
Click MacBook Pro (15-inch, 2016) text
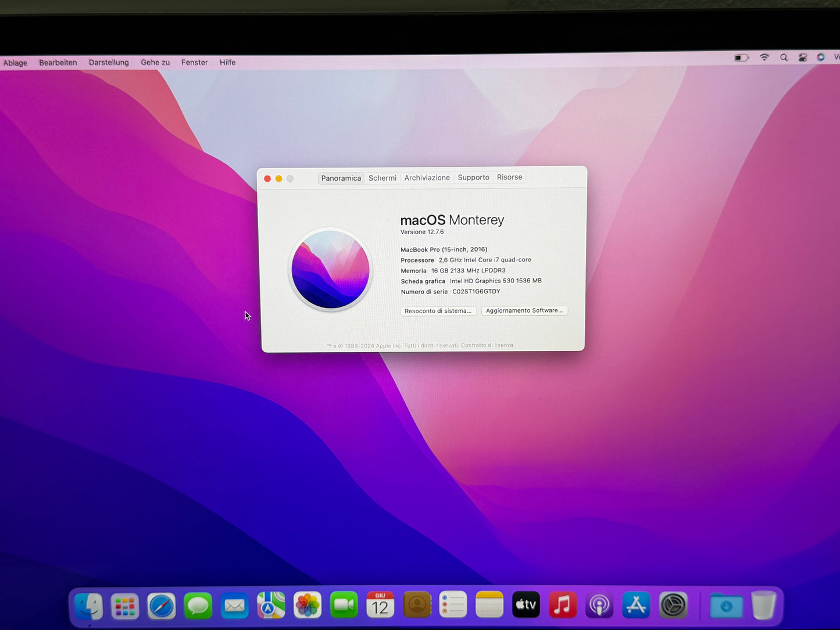pos(444,249)
